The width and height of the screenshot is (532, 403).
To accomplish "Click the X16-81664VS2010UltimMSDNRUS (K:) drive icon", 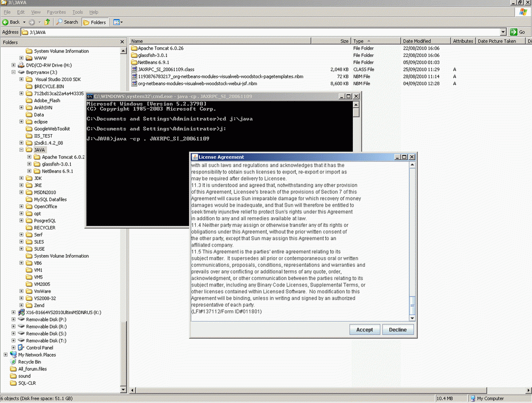I will coord(21,312).
